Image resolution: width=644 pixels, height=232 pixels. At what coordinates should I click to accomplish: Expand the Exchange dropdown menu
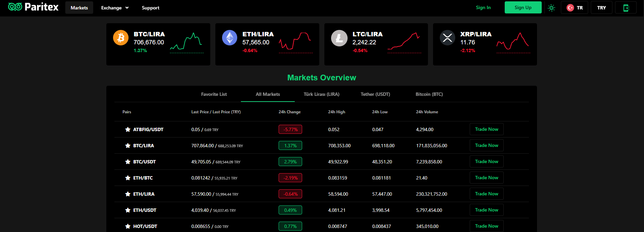tap(115, 8)
